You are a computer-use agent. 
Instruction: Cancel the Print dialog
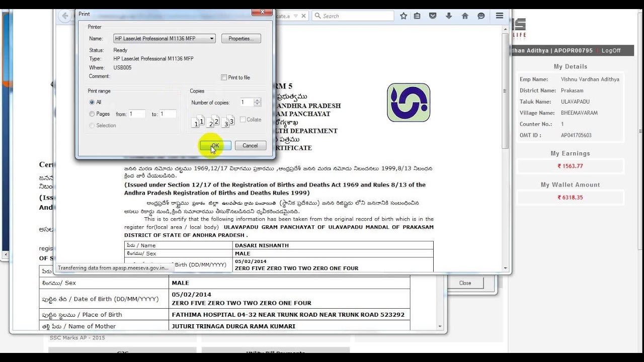tap(250, 145)
